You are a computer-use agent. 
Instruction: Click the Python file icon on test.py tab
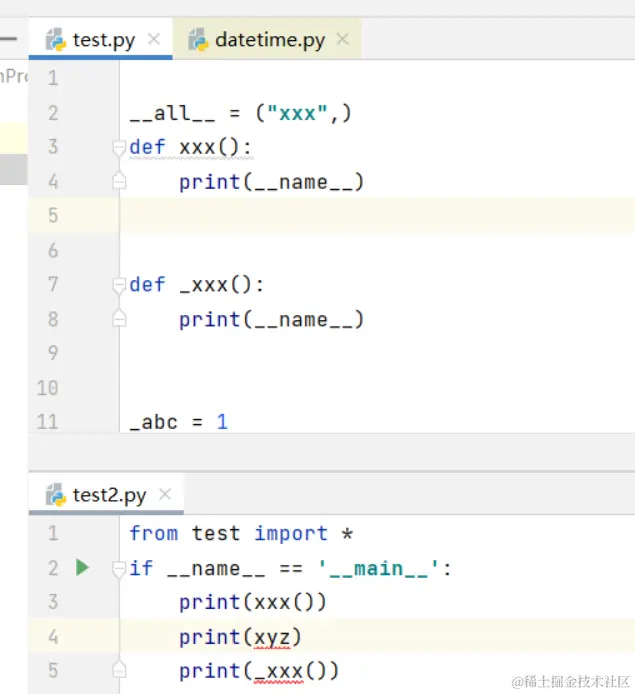[x=56, y=39]
